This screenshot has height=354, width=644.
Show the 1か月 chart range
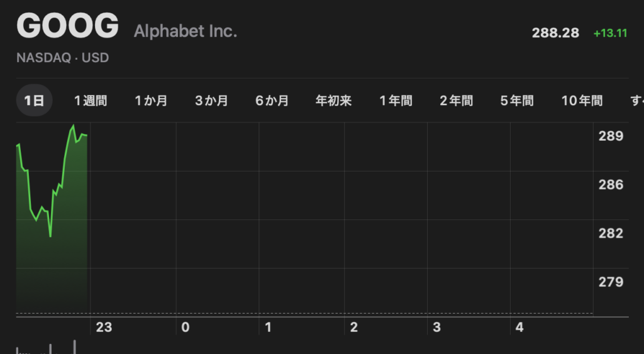[151, 101]
